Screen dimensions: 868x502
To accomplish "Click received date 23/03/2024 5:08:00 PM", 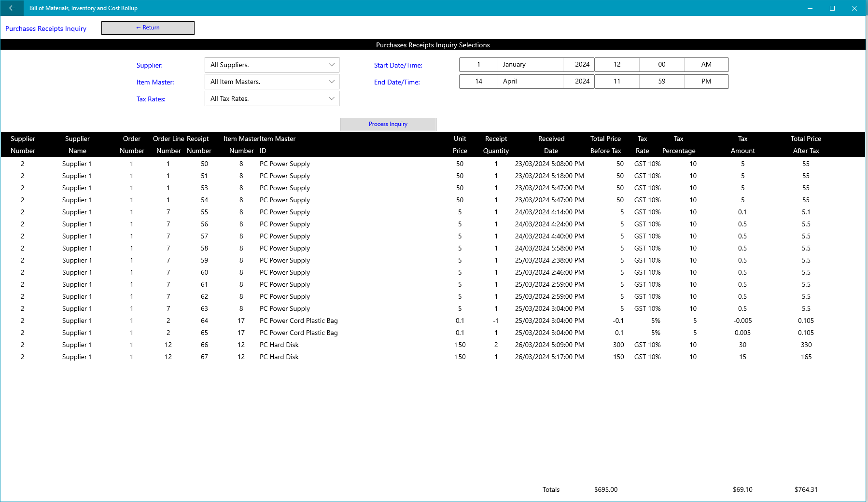I will click(x=549, y=164).
